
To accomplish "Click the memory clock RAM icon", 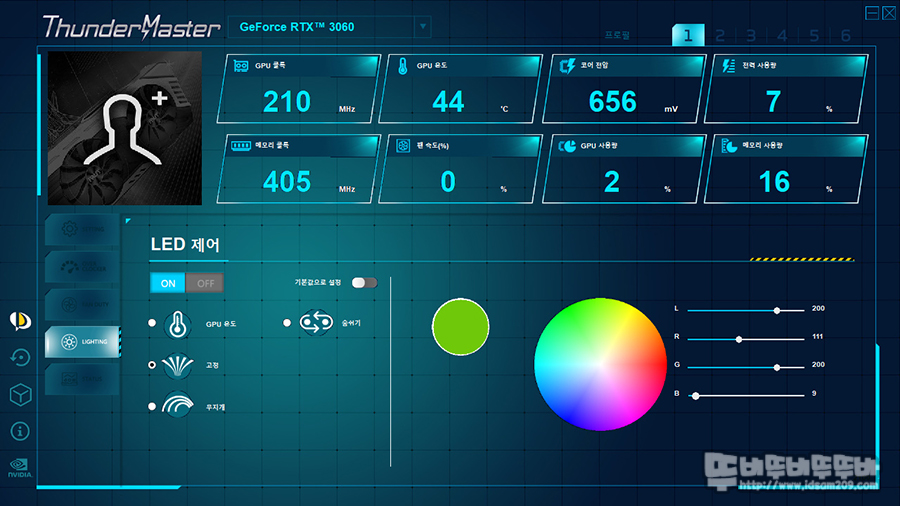I will (241, 146).
